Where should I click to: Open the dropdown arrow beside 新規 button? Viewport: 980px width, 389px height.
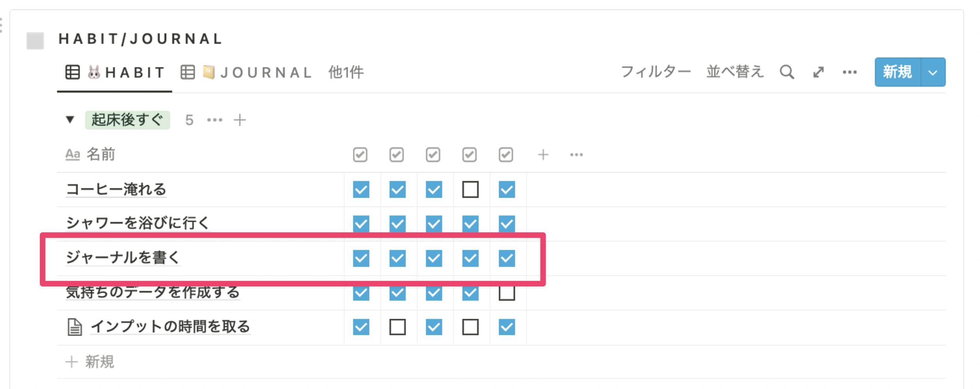[933, 72]
